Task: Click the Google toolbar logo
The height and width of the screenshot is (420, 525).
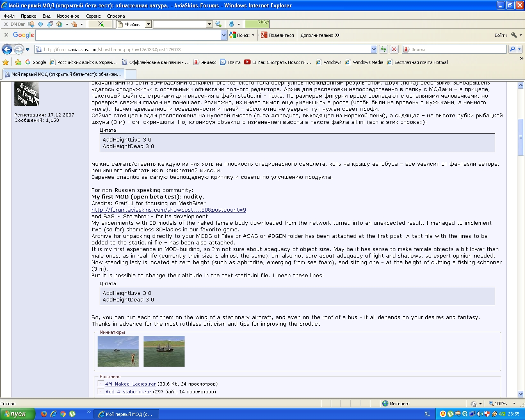Action: [23, 35]
